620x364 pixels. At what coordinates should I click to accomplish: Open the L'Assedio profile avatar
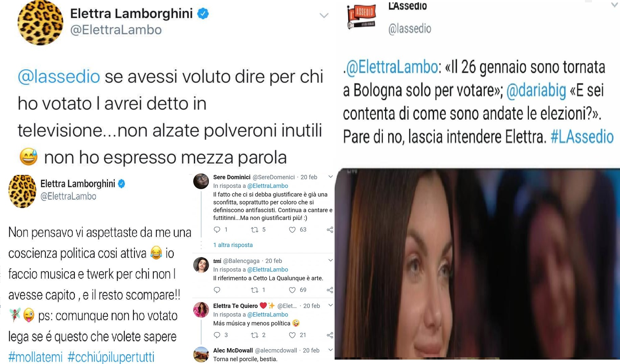click(361, 16)
